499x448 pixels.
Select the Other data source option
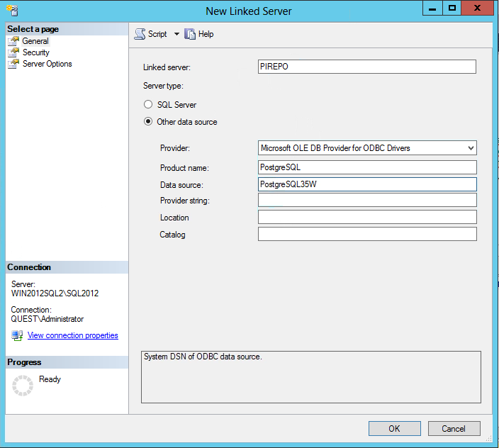click(x=148, y=122)
